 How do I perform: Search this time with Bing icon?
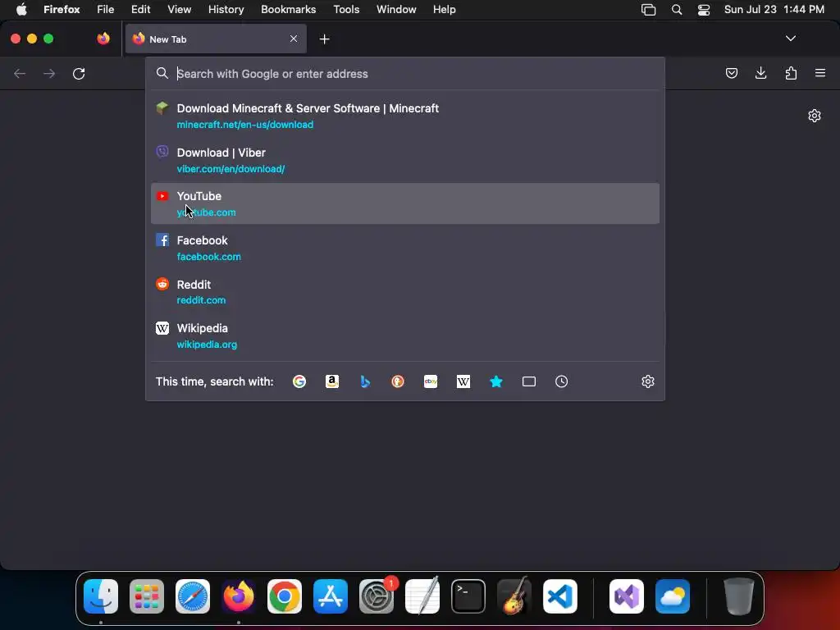coord(365,381)
